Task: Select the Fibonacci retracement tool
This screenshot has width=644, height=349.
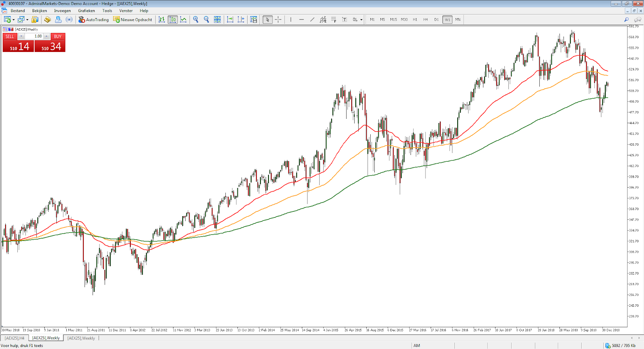Action: 334,19
